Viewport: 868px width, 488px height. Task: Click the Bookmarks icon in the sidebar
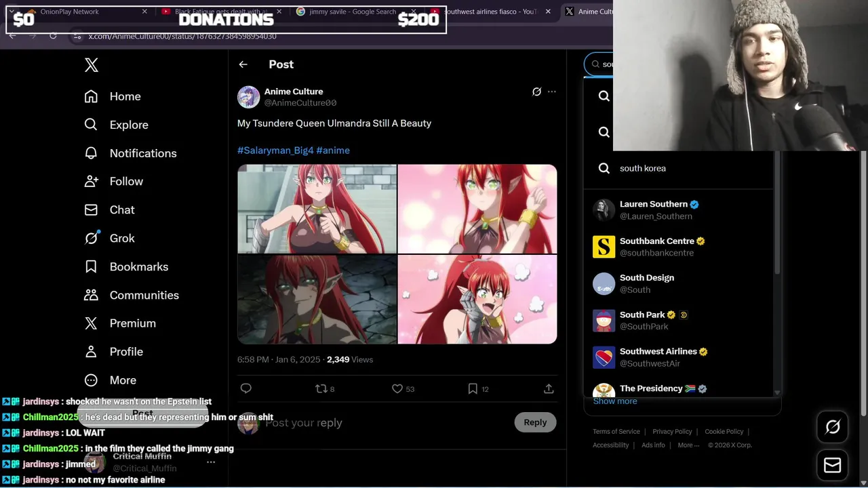point(91,267)
